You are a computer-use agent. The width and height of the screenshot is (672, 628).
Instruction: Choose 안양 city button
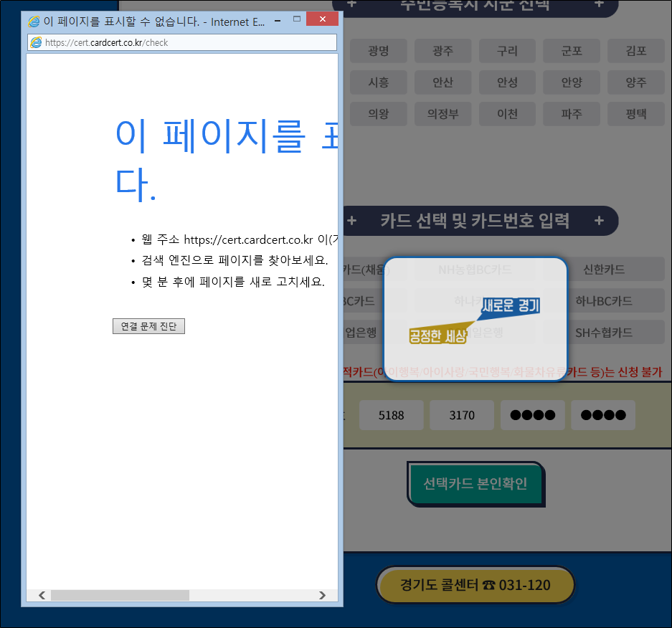(572, 82)
